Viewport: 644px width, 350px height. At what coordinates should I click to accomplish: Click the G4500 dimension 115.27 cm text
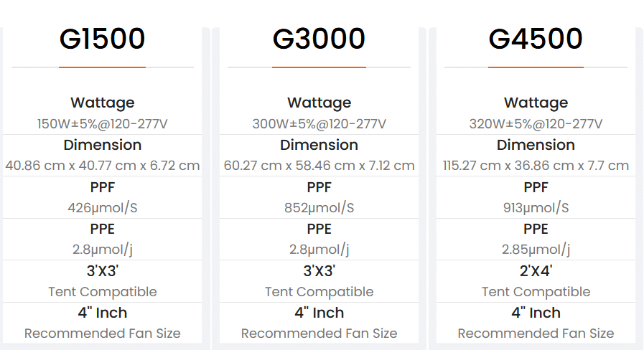click(536, 166)
